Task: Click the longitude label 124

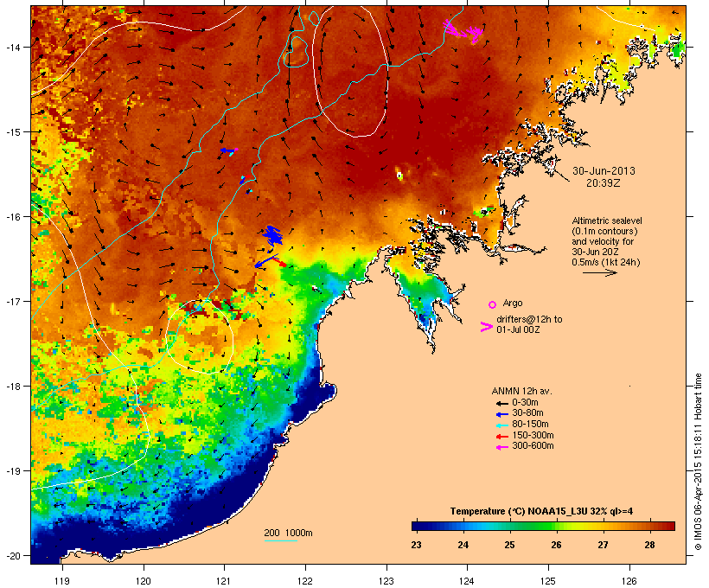Action: pyautogui.click(x=467, y=581)
